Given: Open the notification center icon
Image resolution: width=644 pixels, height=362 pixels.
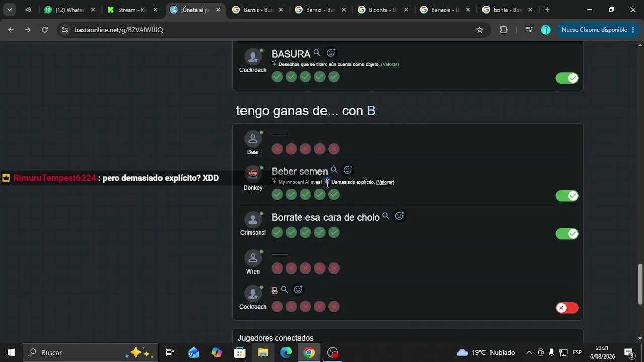Looking at the screenshot, I should (629, 353).
